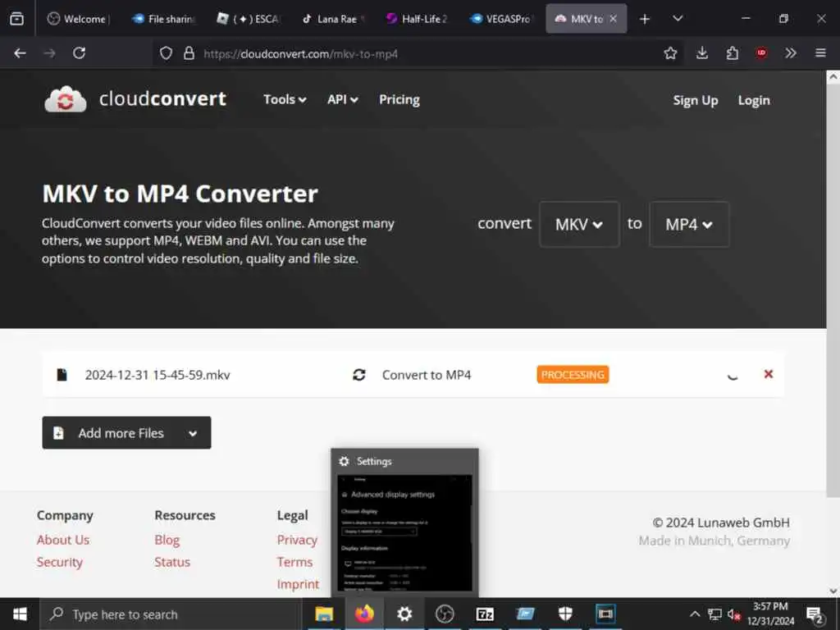Click the muted volume tray icon
The width and height of the screenshot is (840, 630).
pyautogui.click(x=734, y=614)
